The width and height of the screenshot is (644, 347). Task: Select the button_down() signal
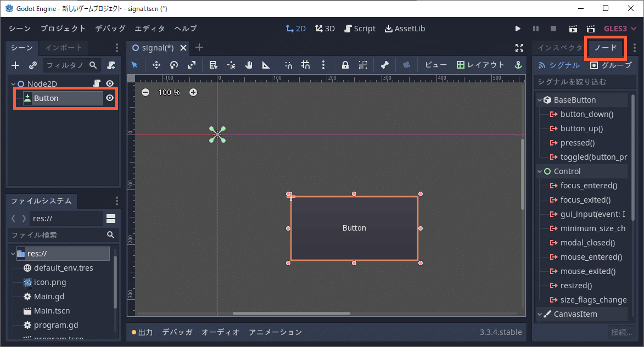pos(587,114)
